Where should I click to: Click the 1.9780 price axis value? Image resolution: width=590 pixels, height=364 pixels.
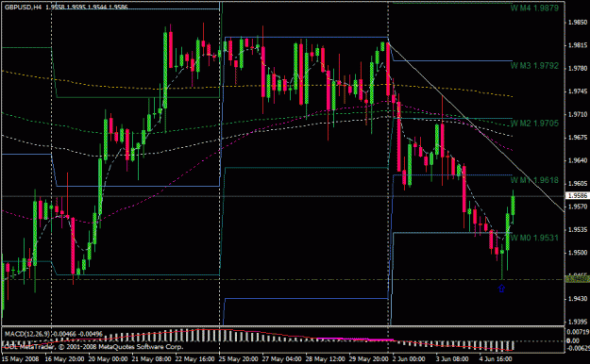[578, 69]
